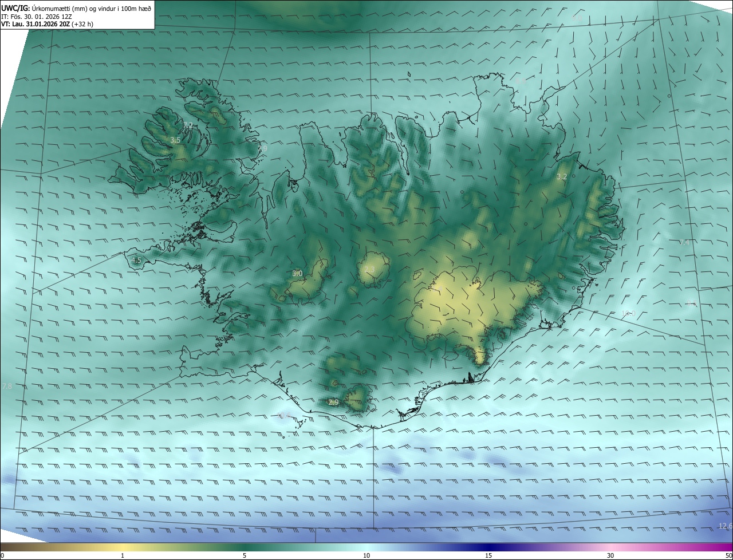Click the 2.3 value label on the glacier
Viewport: 733px width, 560px height.
pos(369,269)
